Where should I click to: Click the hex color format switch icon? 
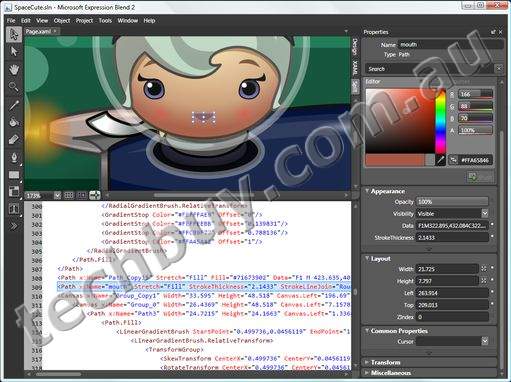453,160
